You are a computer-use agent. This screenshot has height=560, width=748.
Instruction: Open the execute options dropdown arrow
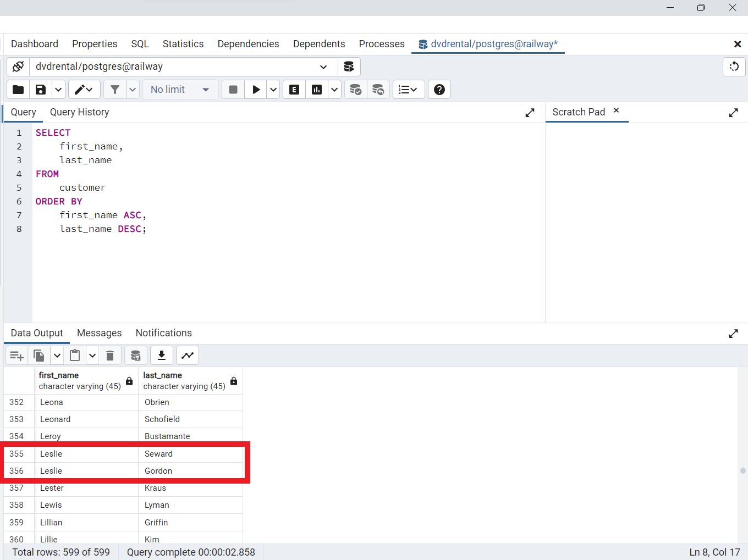(273, 90)
